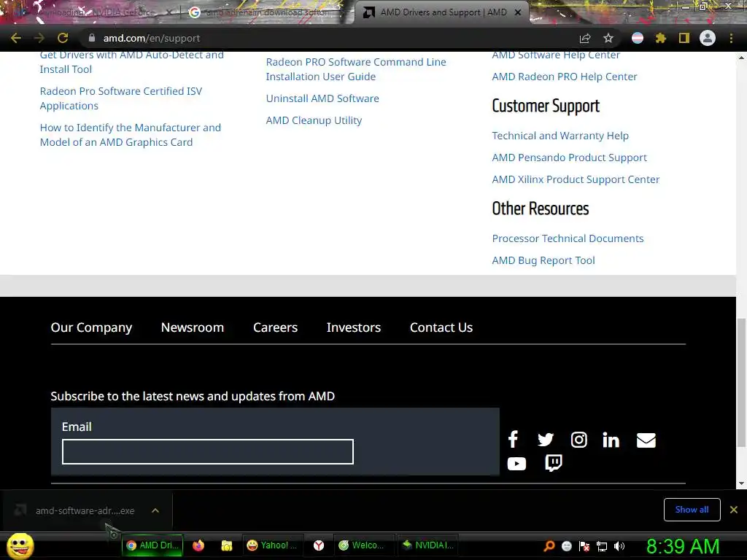The width and height of the screenshot is (747, 560).
Task: Click the volume speaker tray icon
Action: click(619, 546)
